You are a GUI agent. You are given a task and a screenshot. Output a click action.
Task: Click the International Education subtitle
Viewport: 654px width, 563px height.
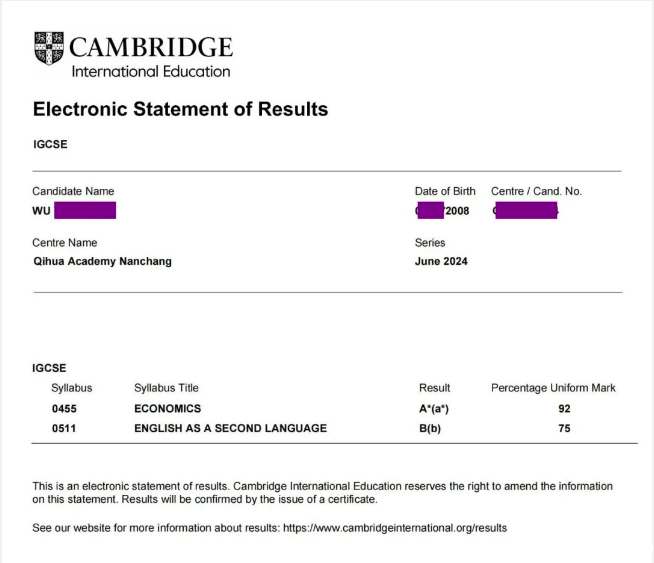pos(150,72)
